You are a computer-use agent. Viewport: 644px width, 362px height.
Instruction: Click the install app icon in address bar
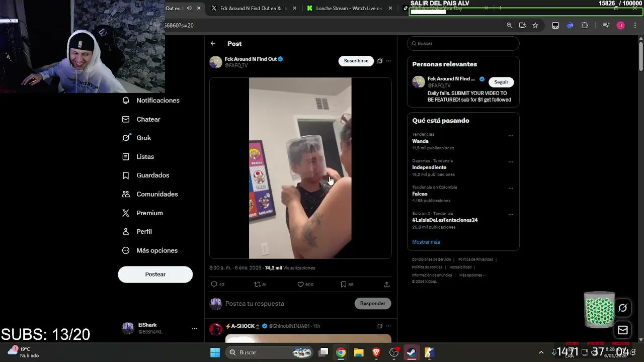click(x=522, y=26)
